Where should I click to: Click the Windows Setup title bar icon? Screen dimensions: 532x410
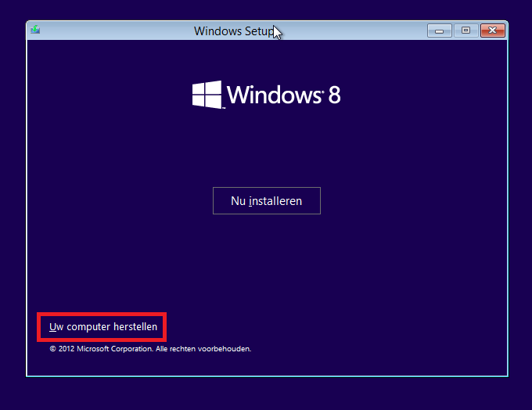pyautogui.click(x=35, y=30)
